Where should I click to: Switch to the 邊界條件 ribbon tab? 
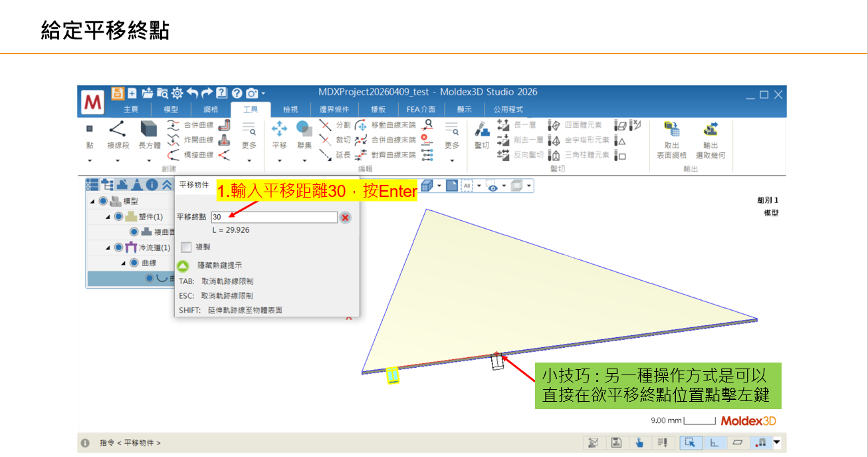tap(335, 109)
